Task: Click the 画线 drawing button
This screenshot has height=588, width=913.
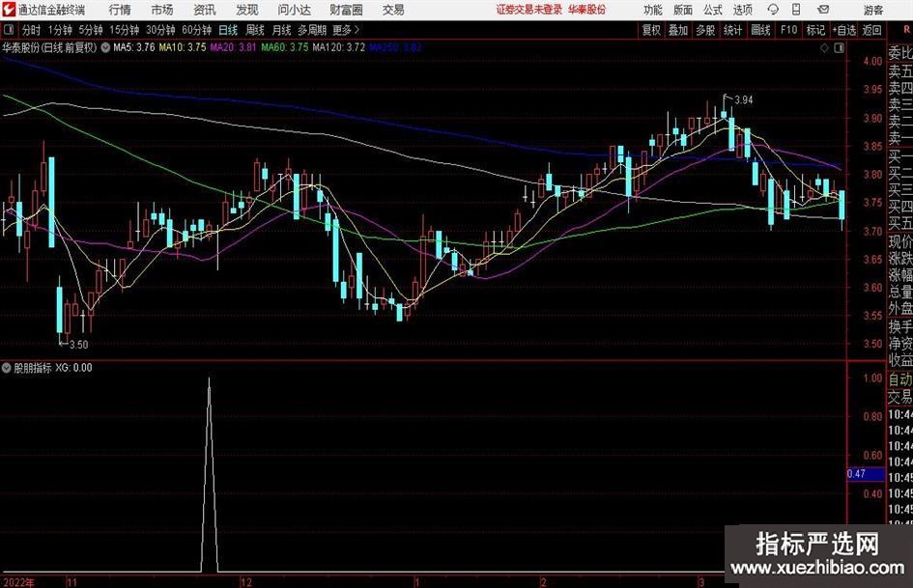Action: (760, 30)
